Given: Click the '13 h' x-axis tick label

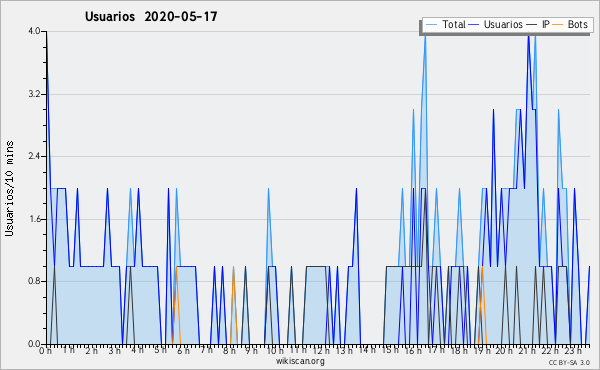Looking at the screenshot, I should tap(344, 351).
